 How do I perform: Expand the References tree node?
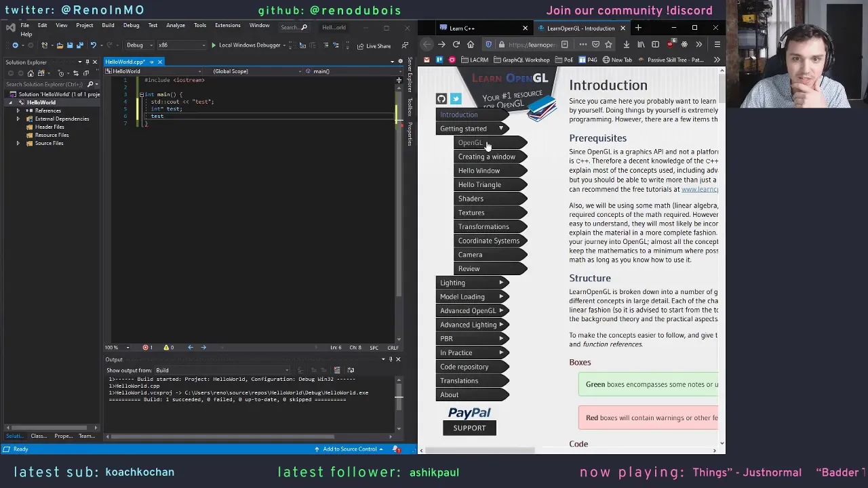[x=18, y=110]
